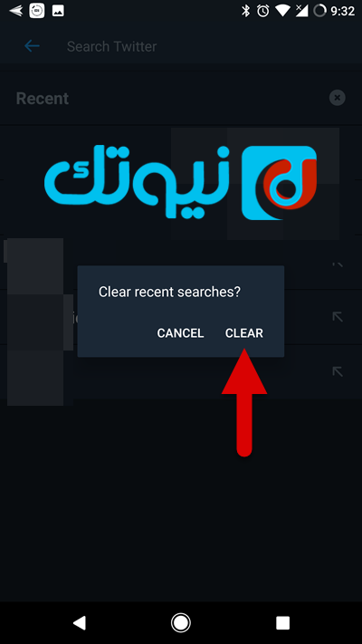Tap CANCEL in the dialog
362x644 pixels.
coord(180,333)
